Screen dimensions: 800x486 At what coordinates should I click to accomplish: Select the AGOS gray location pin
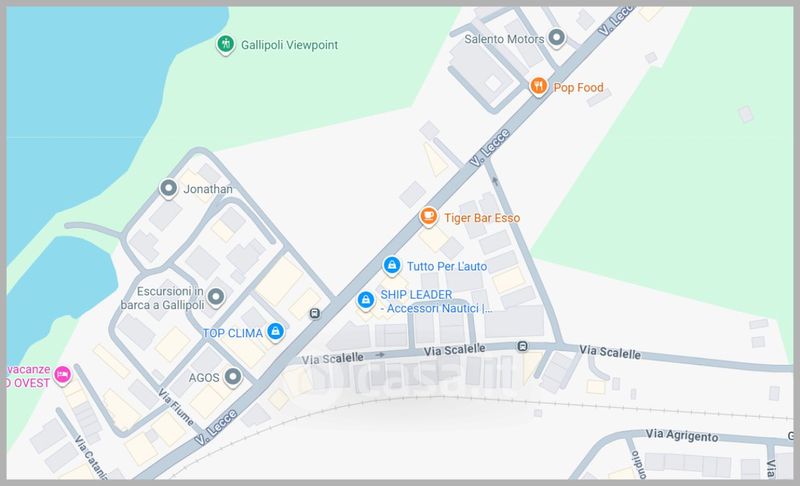[x=233, y=377]
